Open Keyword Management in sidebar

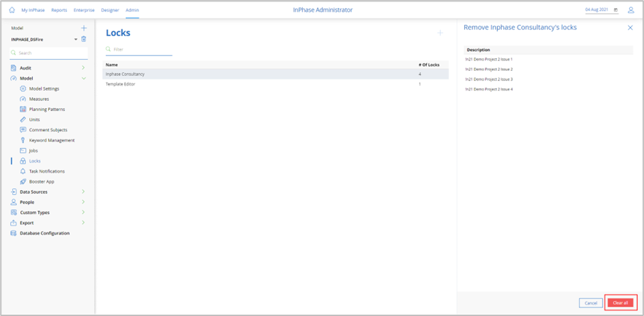pos(52,141)
